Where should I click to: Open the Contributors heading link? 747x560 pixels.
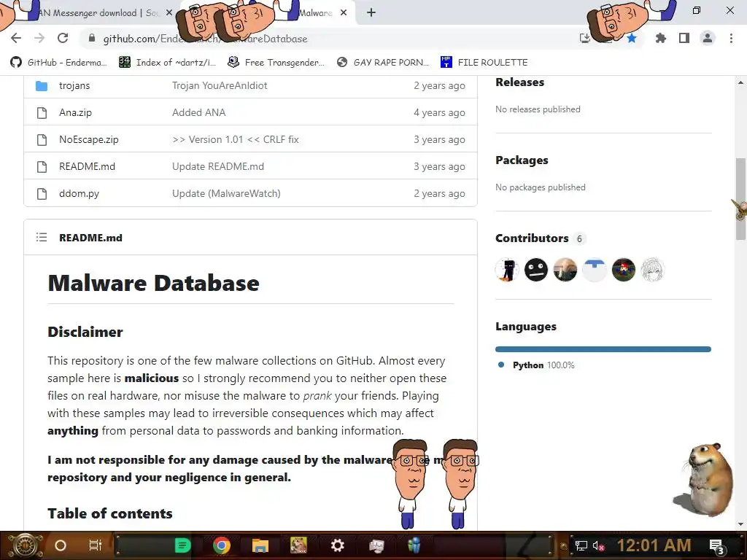coord(532,238)
